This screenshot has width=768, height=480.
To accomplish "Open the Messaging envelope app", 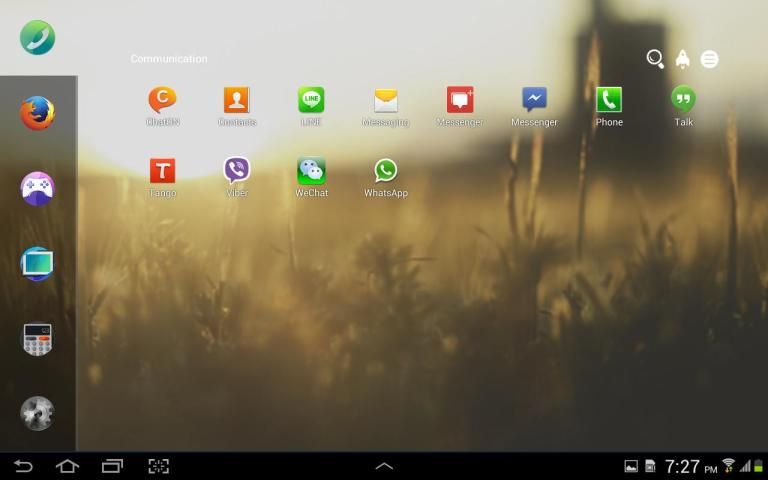I will tap(386, 100).
